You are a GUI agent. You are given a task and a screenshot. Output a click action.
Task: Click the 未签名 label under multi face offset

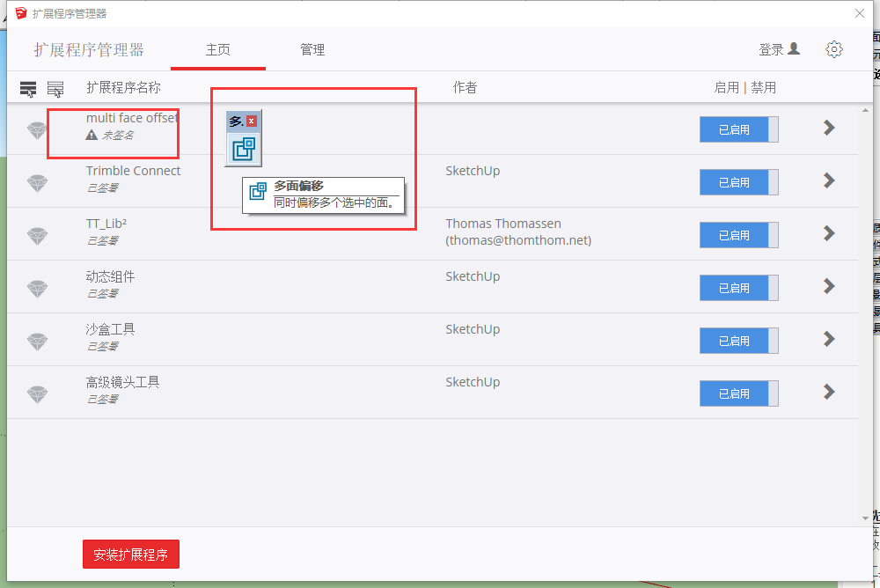[x=118, y=136]
